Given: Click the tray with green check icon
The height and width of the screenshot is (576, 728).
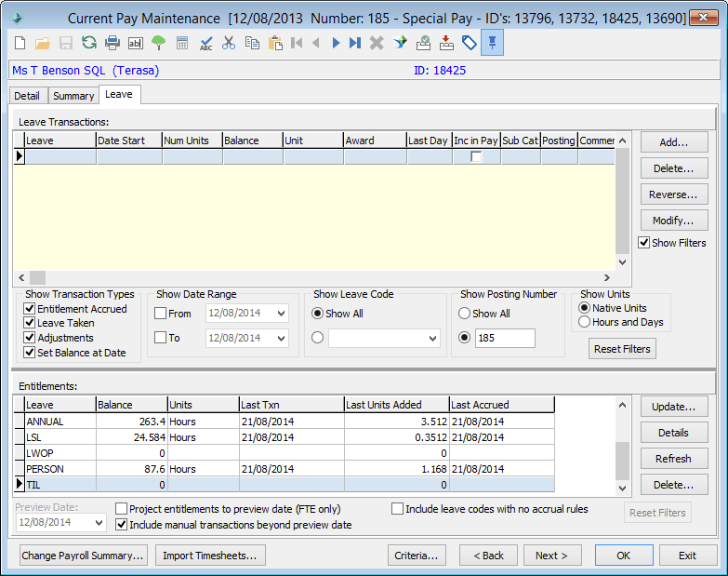Looking at the screenshot, I should click(x=423, y=43).
